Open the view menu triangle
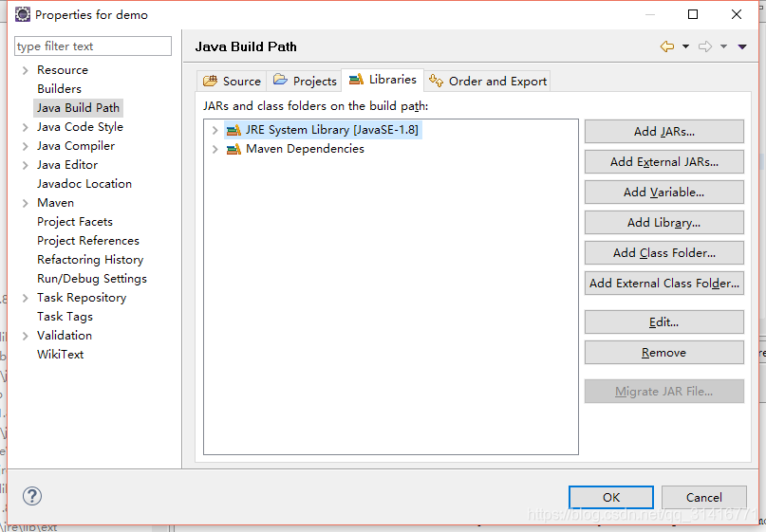The image size is (766, 532). point(742,46)
